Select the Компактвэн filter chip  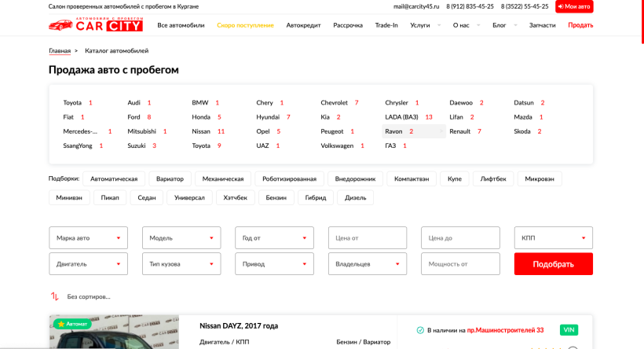[412, 178]
